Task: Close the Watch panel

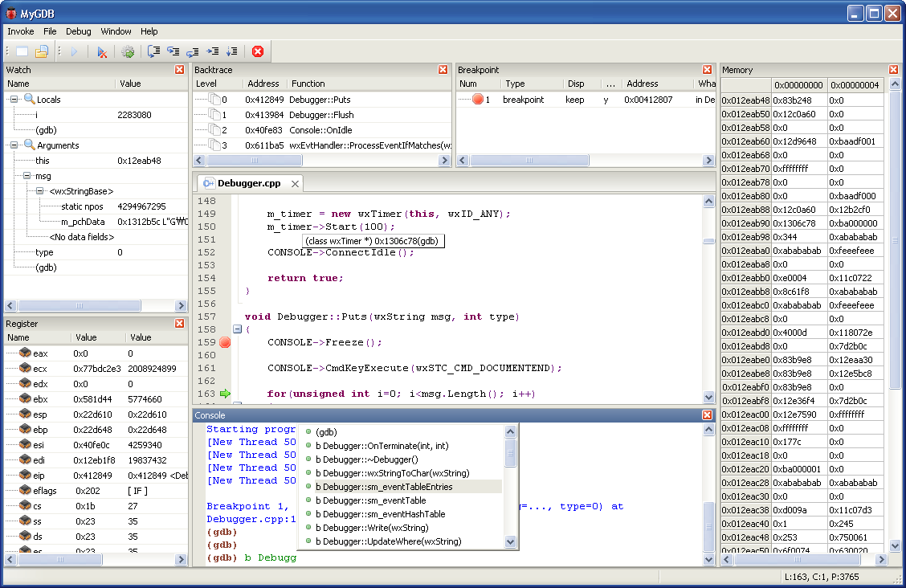Action: pos(180,69)
